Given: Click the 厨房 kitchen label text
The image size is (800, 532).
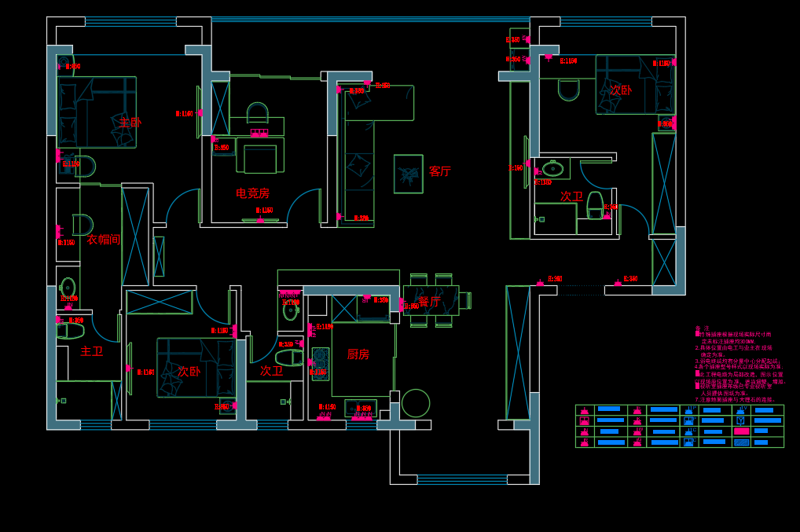Looking at the screenshot, I should (x=358, y=354).
